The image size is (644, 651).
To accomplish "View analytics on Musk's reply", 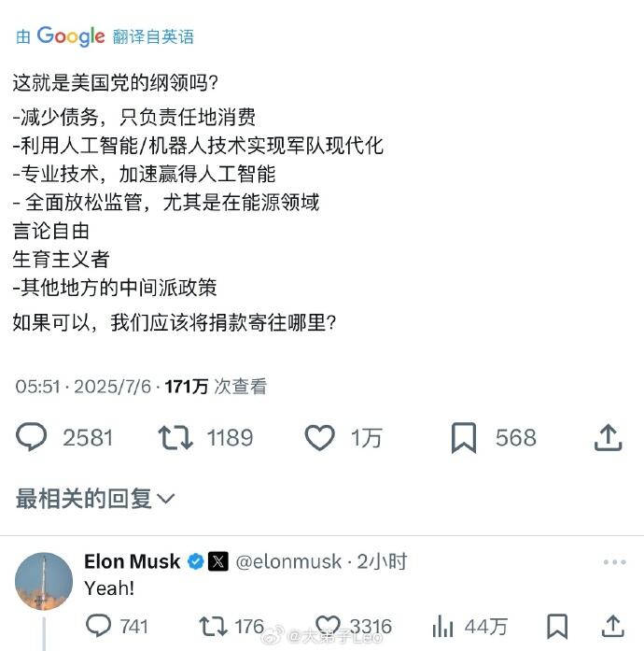I will 442,625.
